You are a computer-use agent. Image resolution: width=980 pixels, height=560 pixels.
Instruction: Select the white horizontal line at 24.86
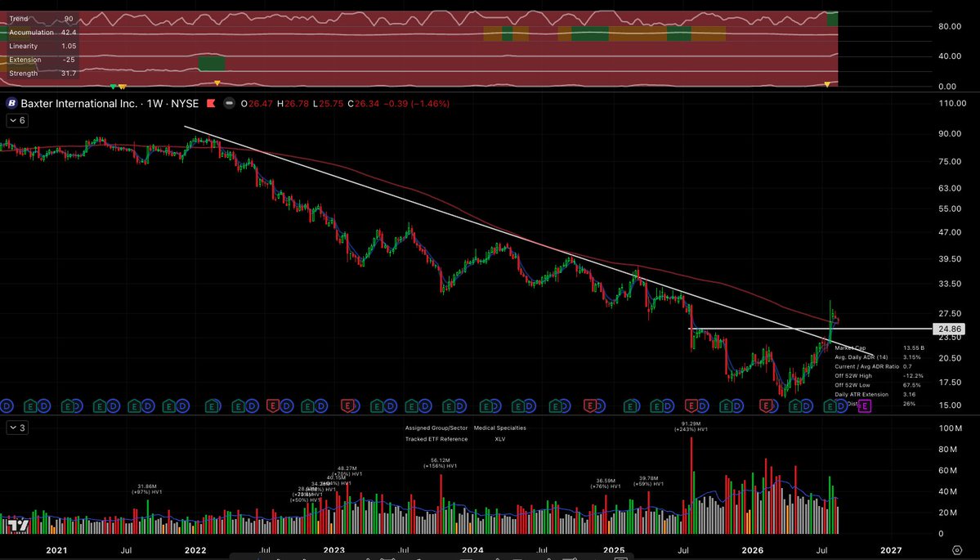pyautogui.click(x=810, y=329)
